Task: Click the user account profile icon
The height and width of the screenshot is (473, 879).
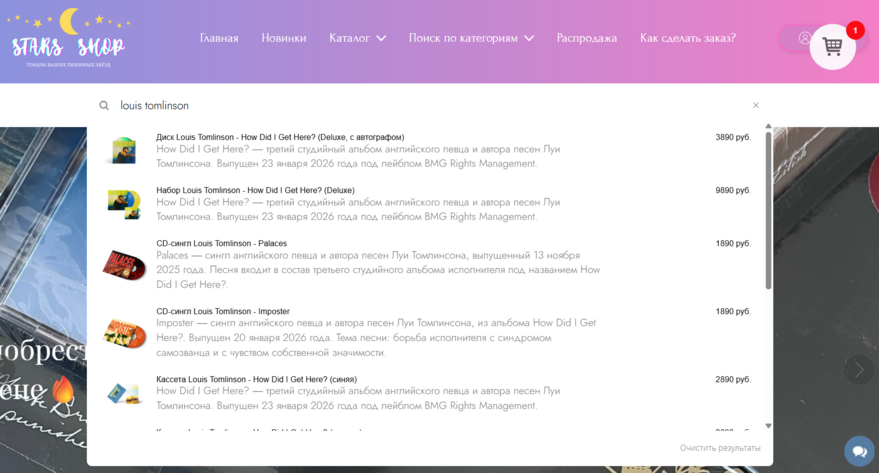Action: pos(804,39)
